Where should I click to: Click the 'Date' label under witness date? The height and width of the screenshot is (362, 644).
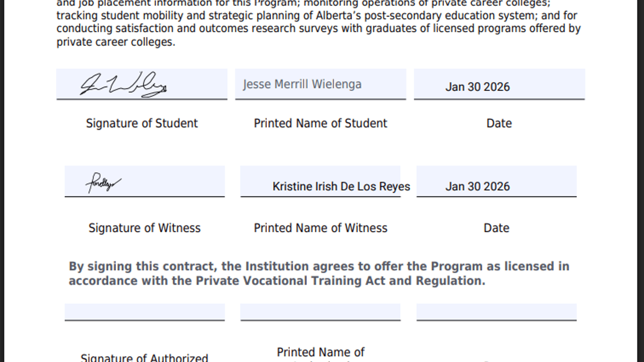click(496, 228)
